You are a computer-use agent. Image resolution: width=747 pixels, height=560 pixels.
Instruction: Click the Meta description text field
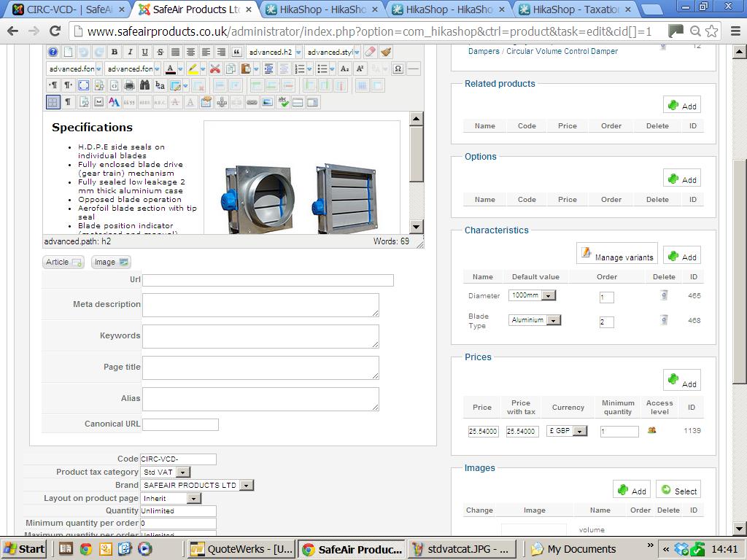260,305
